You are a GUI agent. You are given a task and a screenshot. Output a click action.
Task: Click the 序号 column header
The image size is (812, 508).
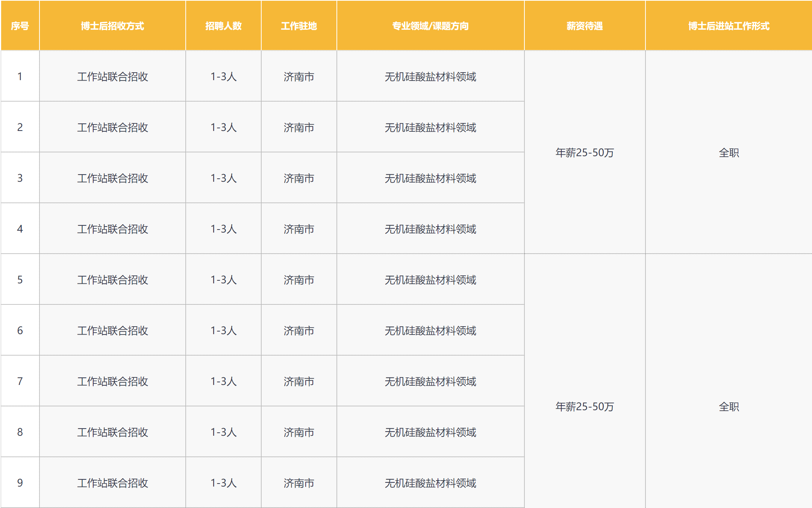click(x=20, y=26)
